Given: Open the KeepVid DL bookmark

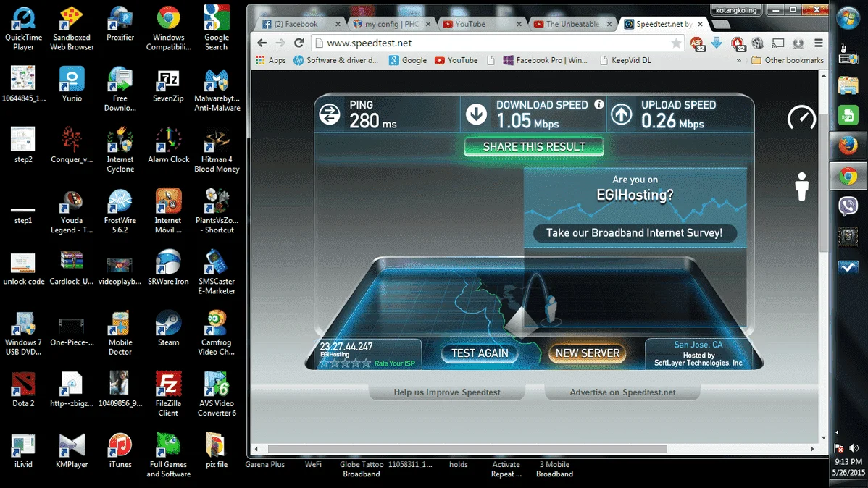Looking at the screenshot, I should (x=625, y=60).
